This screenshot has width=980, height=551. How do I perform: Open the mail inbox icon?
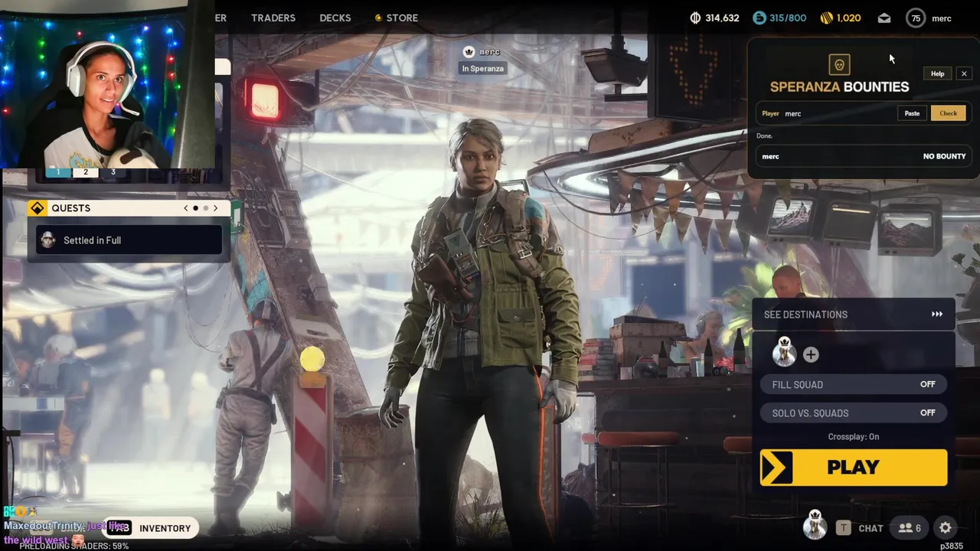coord(884,18)
